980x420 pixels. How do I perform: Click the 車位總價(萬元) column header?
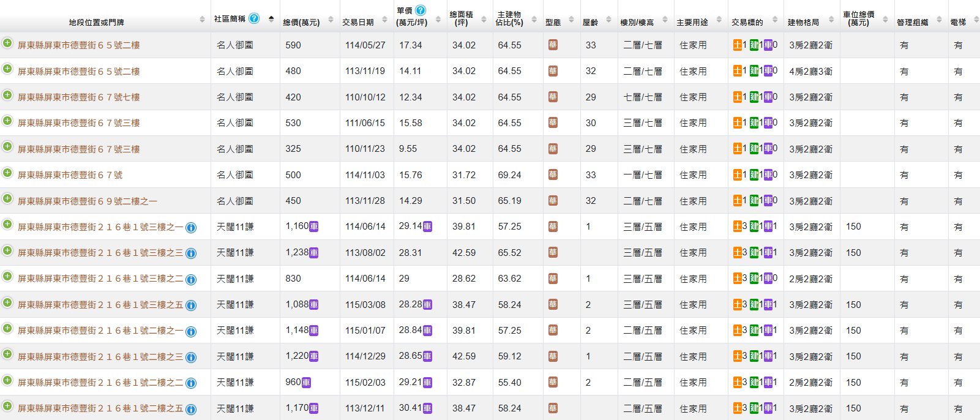click(x=859, y=18)
